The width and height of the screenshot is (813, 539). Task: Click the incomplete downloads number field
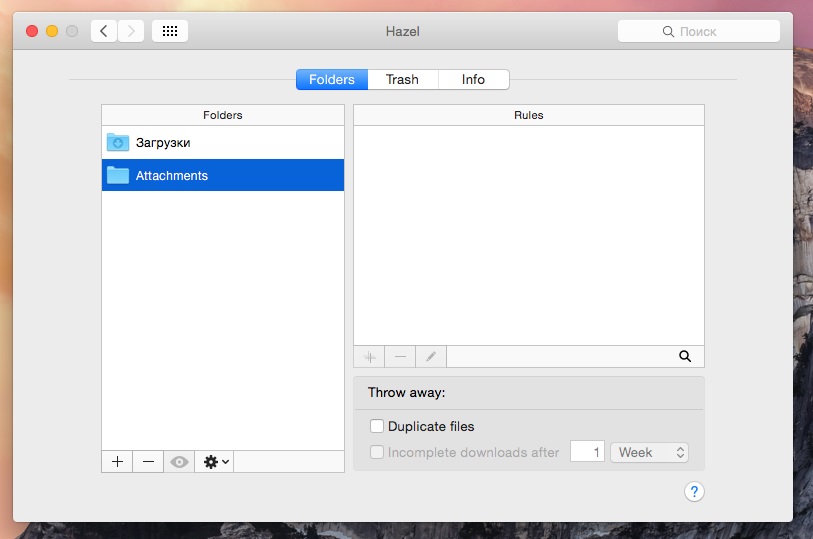[587, 452]
